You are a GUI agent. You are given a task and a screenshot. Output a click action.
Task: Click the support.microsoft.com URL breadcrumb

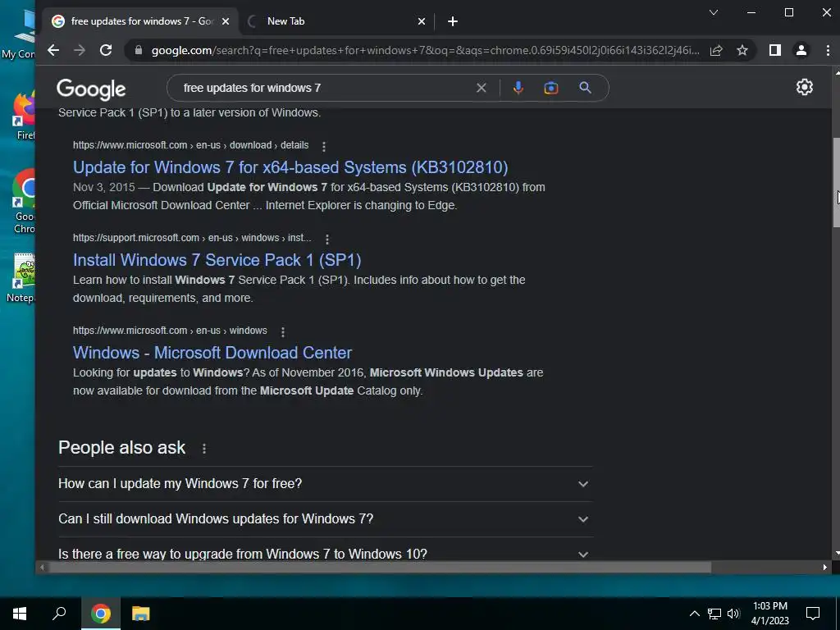192,238
